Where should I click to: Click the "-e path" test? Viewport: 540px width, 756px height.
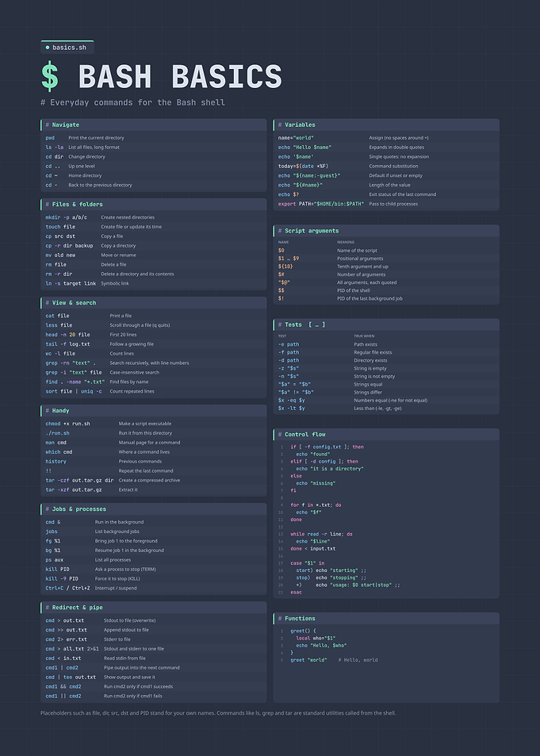coord(289,345)
